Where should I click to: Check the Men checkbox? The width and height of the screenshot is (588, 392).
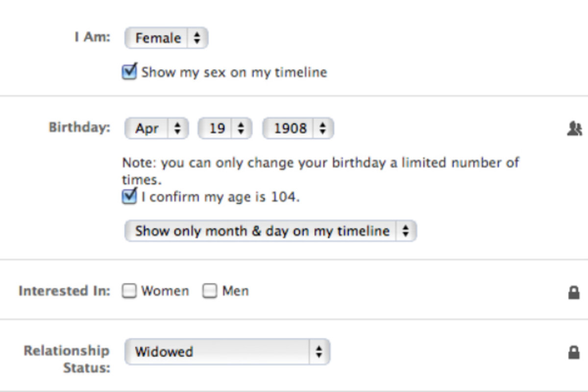[x=210, y=291]
